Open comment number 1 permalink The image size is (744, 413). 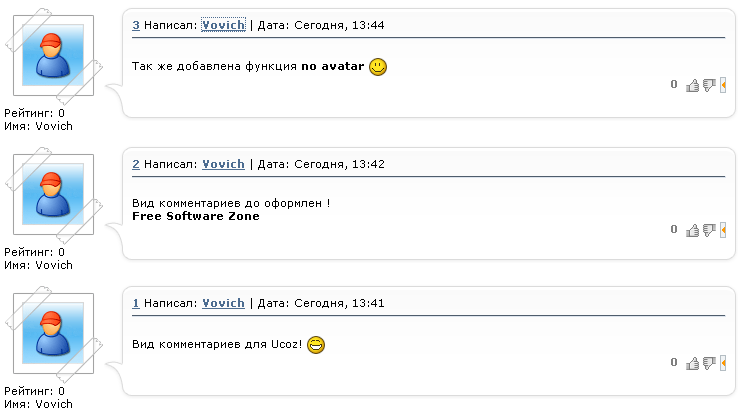[136, 303]
